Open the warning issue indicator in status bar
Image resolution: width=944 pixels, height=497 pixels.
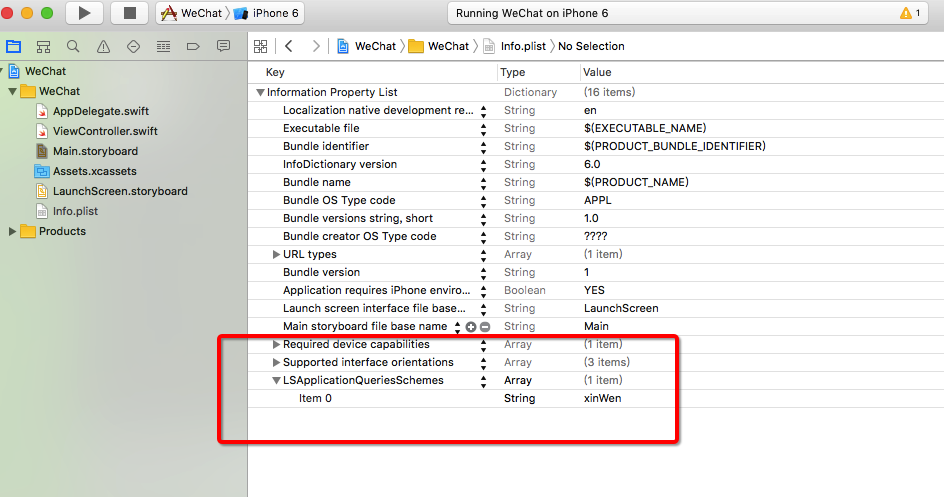click(x=910, y=13)
